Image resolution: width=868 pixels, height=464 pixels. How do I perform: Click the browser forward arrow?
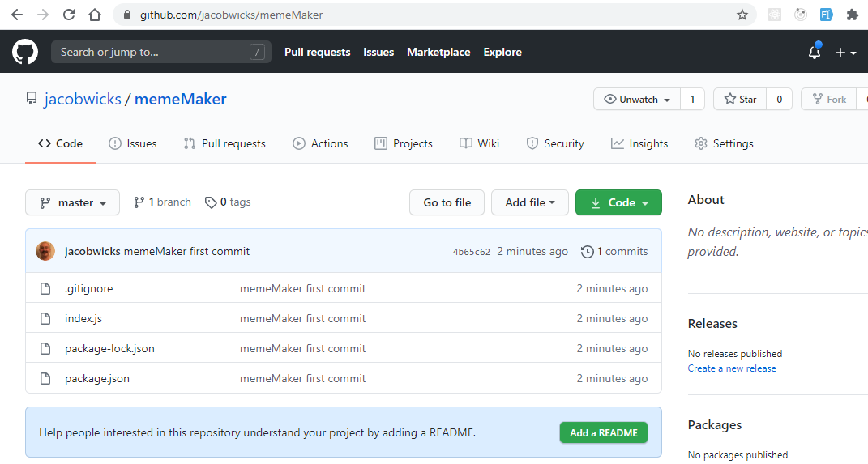43,15
